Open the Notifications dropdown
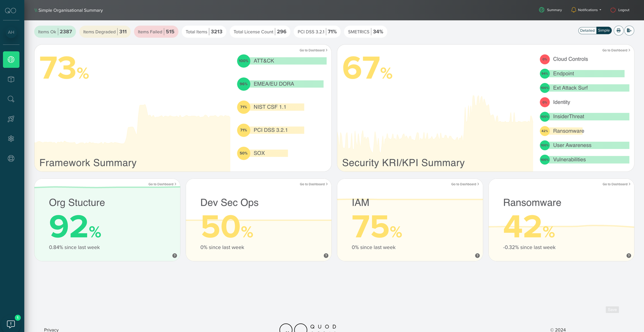 click(586, 10)
